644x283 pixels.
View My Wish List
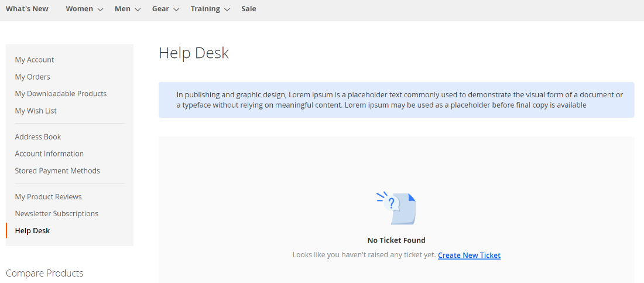pos(36,111)
